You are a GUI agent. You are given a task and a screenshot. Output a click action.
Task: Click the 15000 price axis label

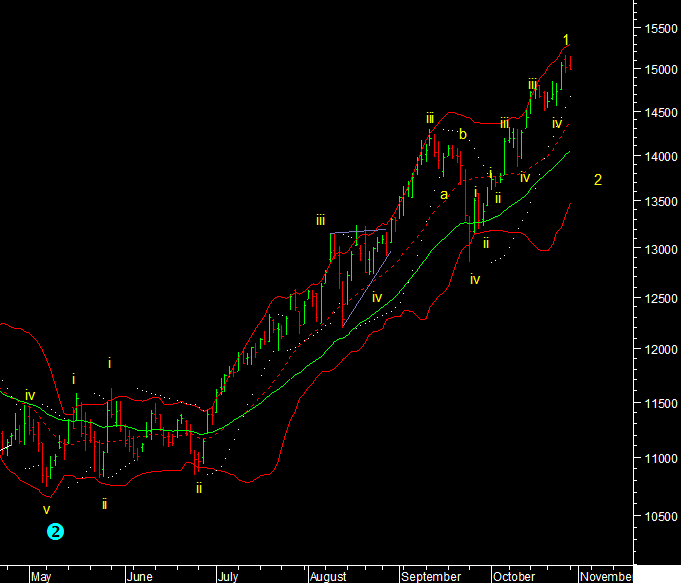tap(661, 70)
